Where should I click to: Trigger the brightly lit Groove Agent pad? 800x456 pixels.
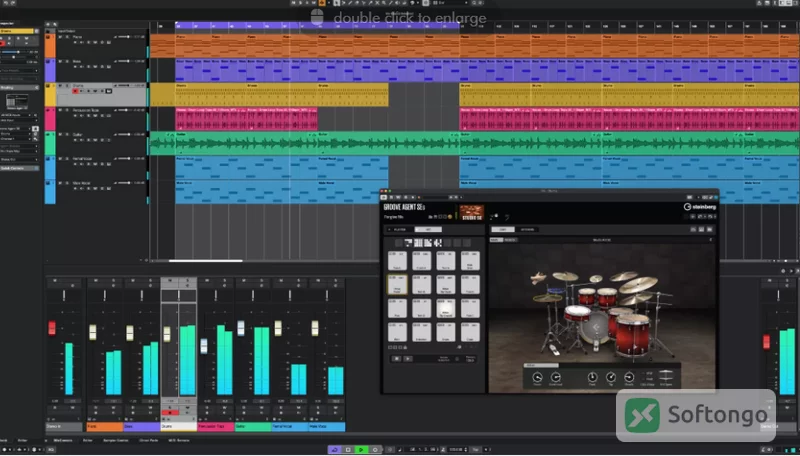[x=446, y=308]
